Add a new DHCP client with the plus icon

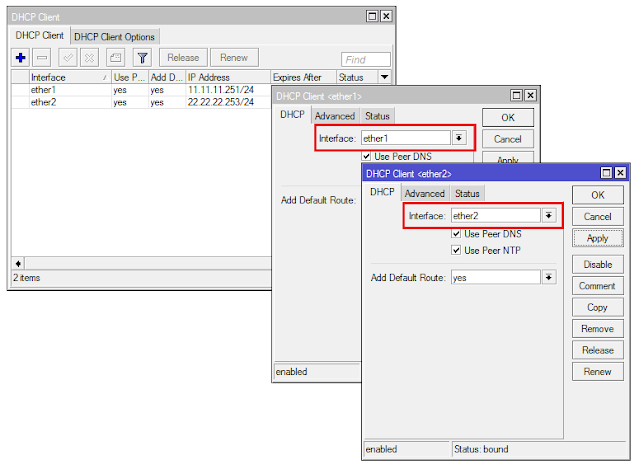pyautogui.click(x=20, y=58)
